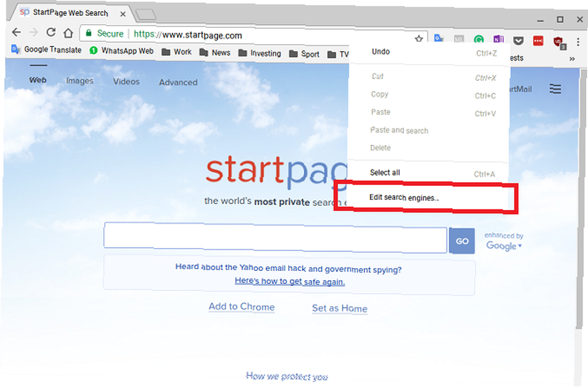The image size is (588, 388).
Task: Open the OneNote clipper extension
Action: click(499, 39)
